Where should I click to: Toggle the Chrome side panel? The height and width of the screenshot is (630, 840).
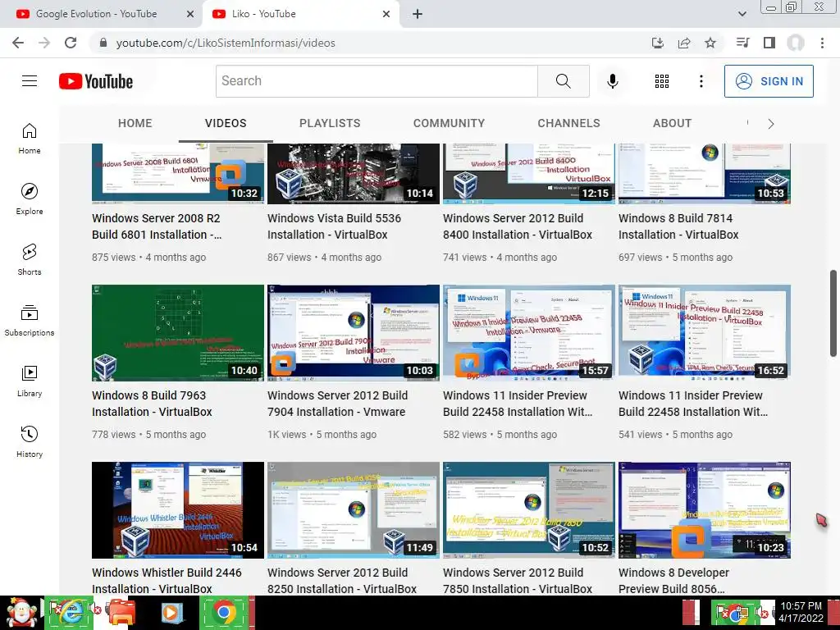pyautogui.click(x=769, y=43)
